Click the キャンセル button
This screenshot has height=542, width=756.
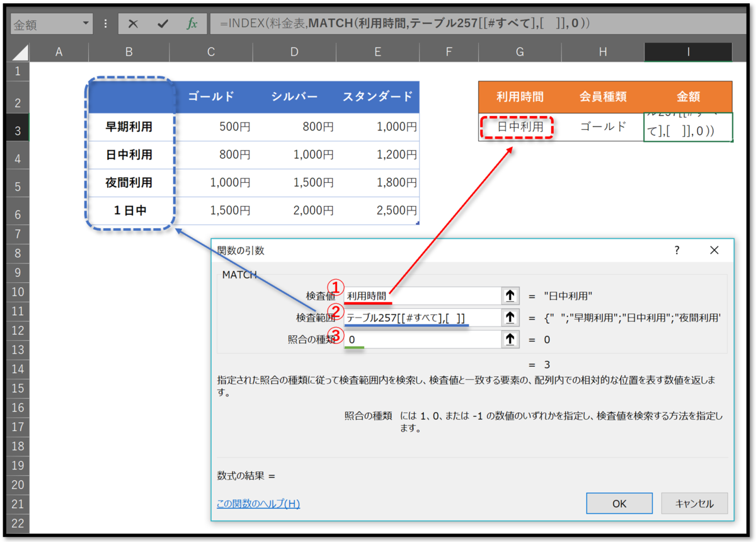[694, 504]
